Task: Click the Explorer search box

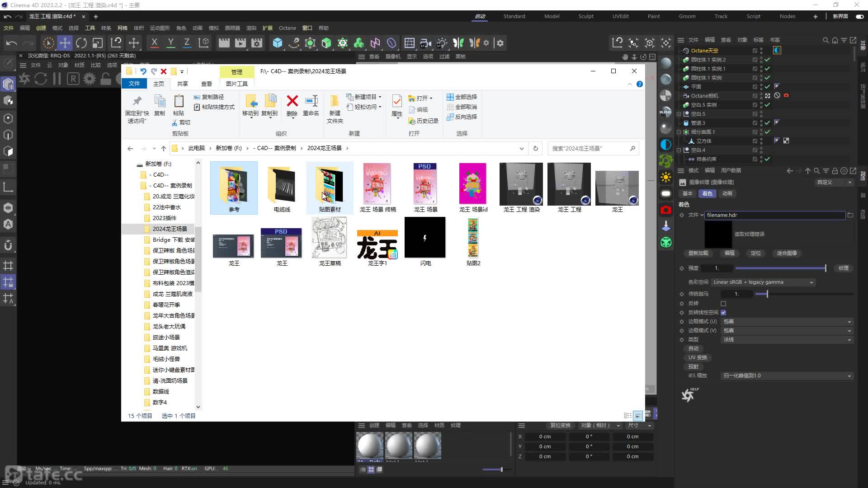Action: click(x=593, y=148)
